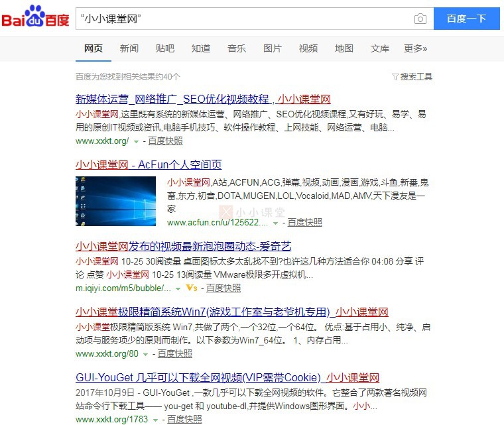Viewport: 504px width, 425px height.
Task: Expand the 更多» menu
Action: [415, 48]
